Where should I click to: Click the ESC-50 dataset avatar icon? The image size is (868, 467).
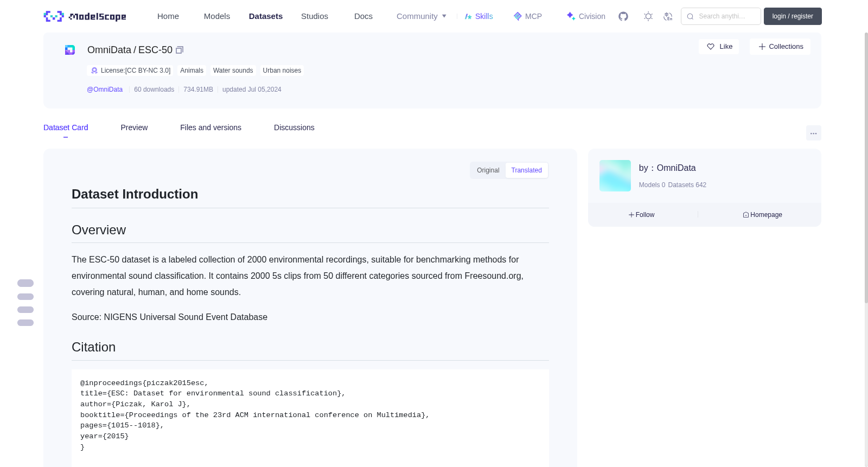pos(70,50)
